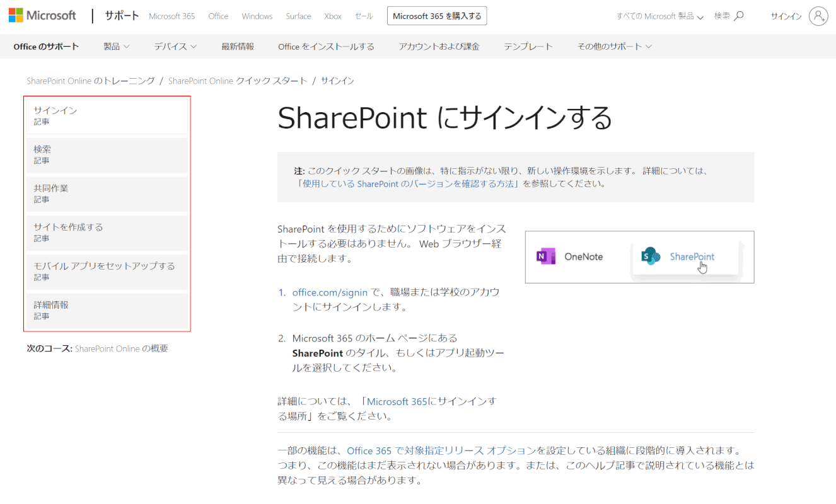The width and height of the screenshot is (836, 504).
Task: Open アカウントおよび課金 menu item
Action: click(439, 47)
